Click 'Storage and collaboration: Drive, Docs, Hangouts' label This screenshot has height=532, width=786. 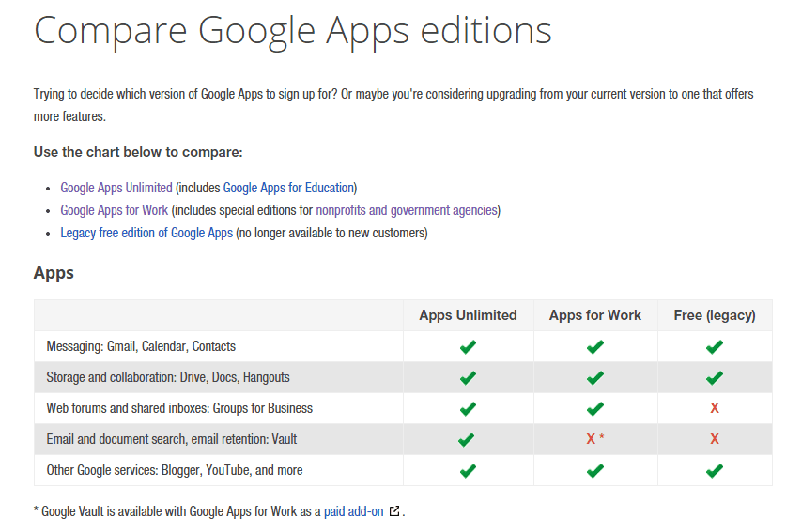[x=168, y=377]
